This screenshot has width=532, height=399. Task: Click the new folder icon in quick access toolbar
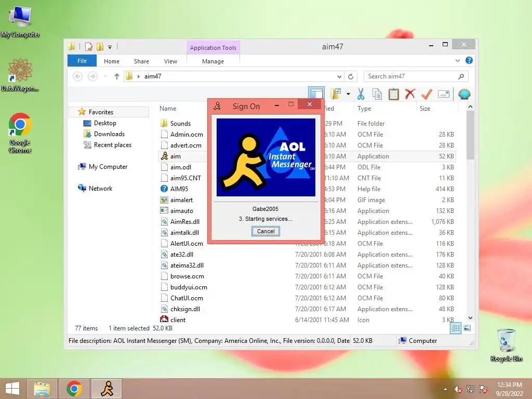(100, 46)
